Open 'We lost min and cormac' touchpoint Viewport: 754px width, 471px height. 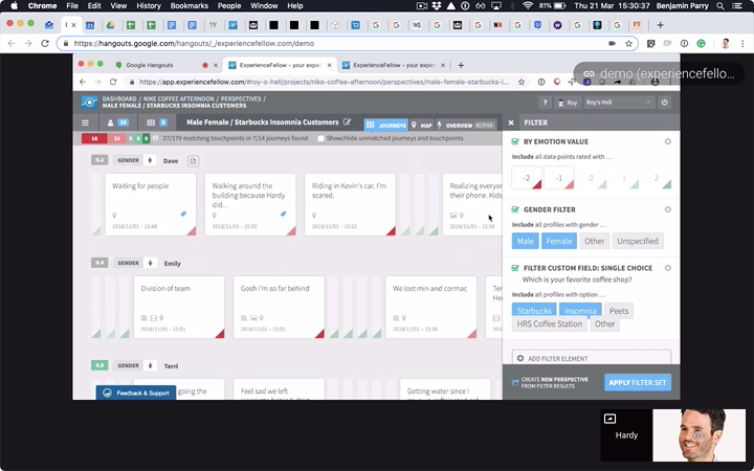click(431, 307)
